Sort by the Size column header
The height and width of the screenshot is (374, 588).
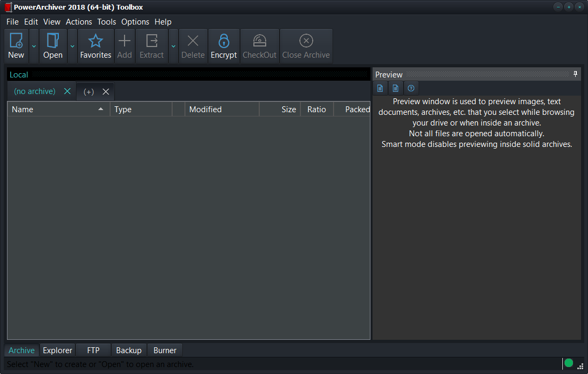click(x=280, y=110)
